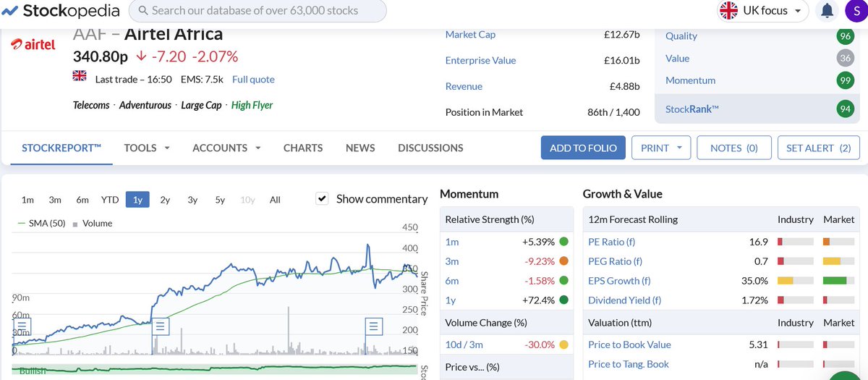
Task: Select the 1m chart range
Action: 27,200
